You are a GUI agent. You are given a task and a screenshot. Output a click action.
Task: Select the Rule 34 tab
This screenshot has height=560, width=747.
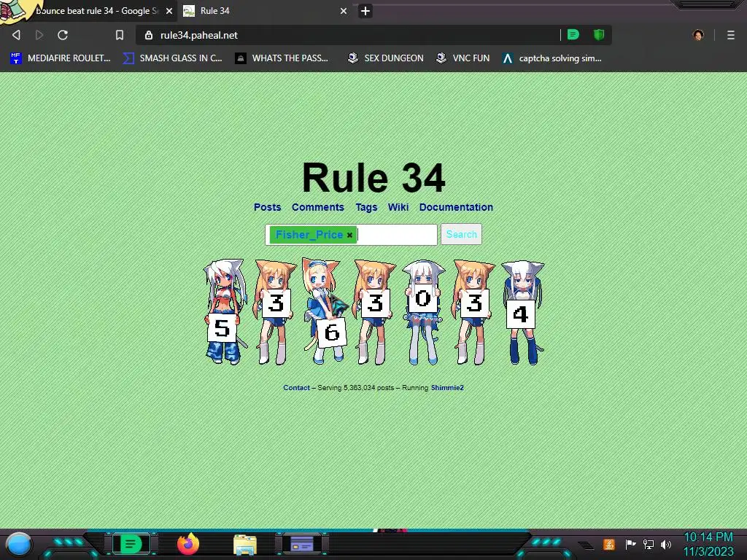266,10
